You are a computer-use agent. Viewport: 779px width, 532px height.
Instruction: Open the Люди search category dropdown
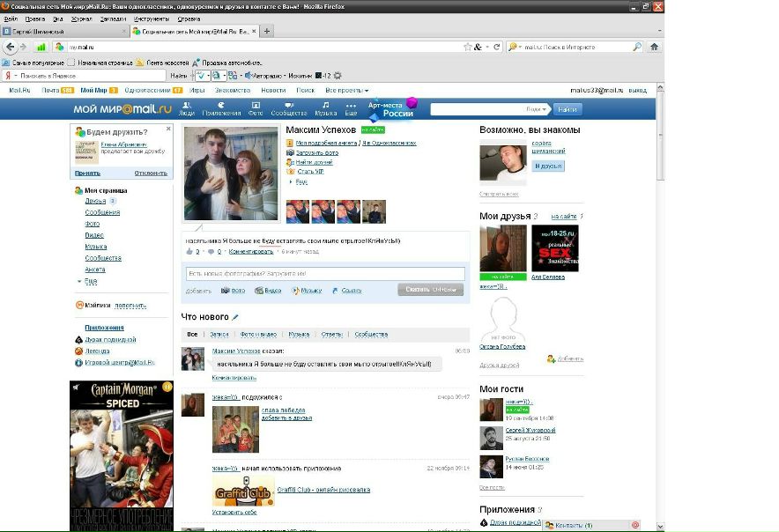536,109
